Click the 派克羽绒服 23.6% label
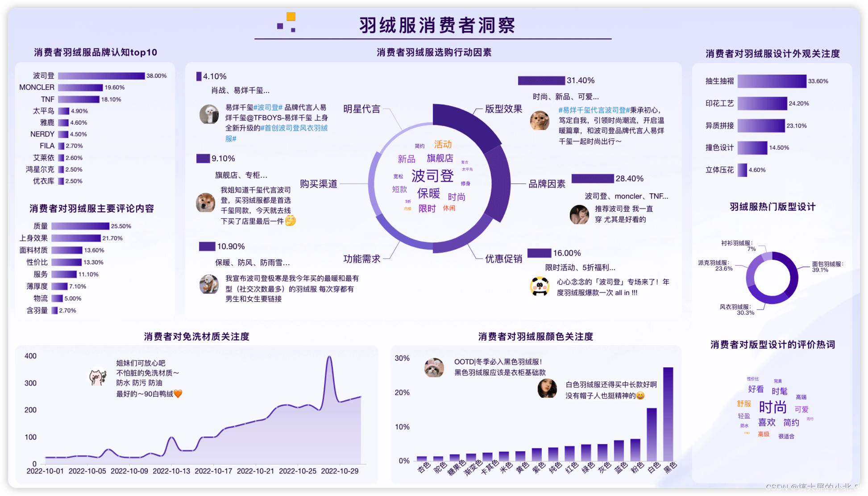 pos(715,266)
